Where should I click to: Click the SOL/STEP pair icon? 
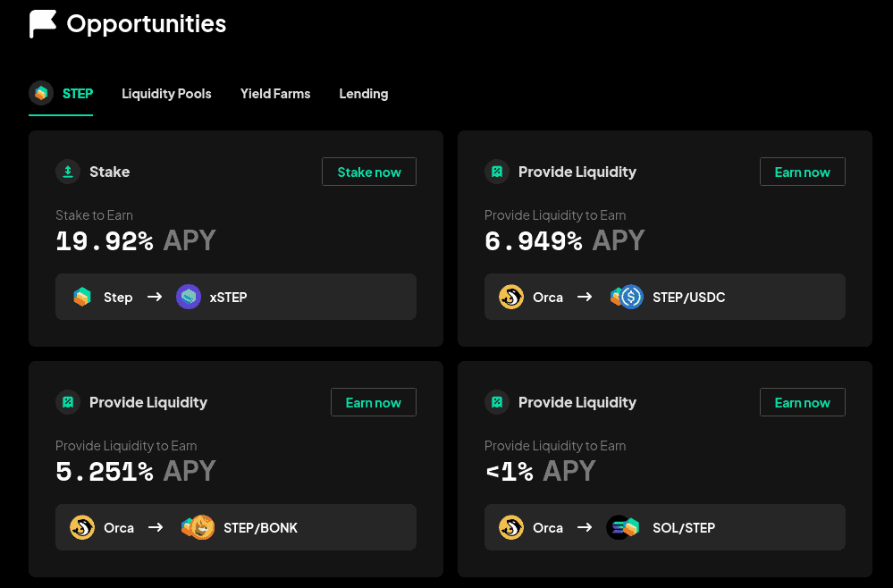click(x=623, y=527)
